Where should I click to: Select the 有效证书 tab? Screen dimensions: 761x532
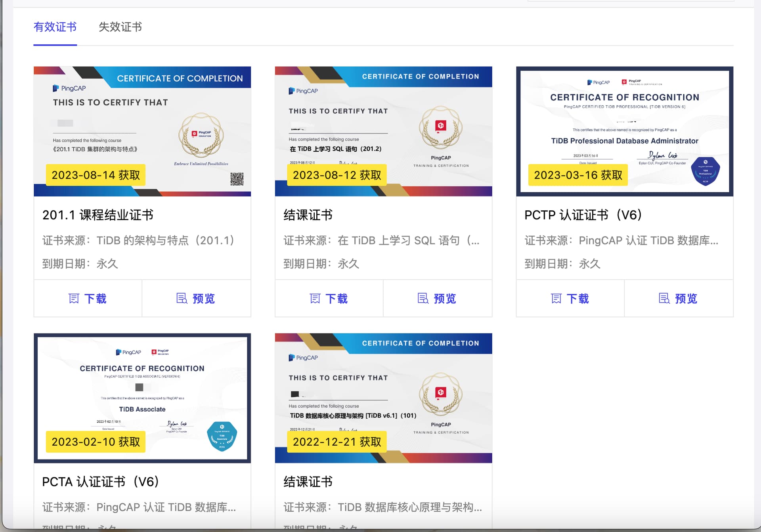coord(55,27)
